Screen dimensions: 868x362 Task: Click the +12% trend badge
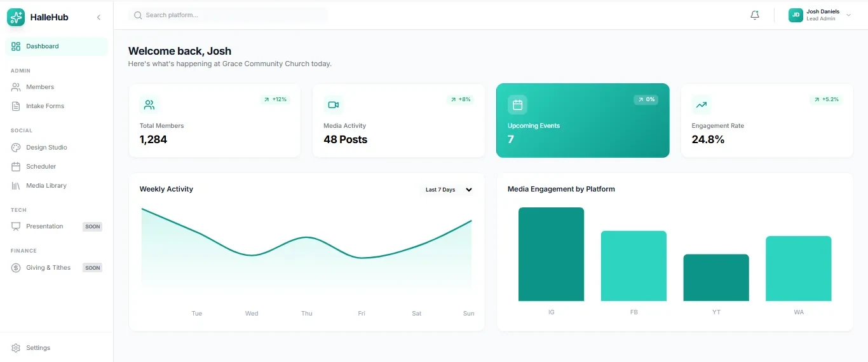(x=275, y=99)
